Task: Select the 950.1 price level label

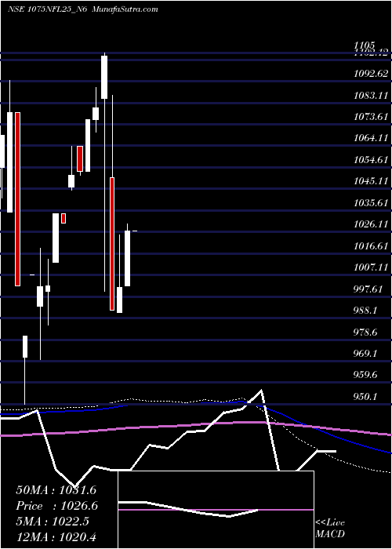Action: 365,397
